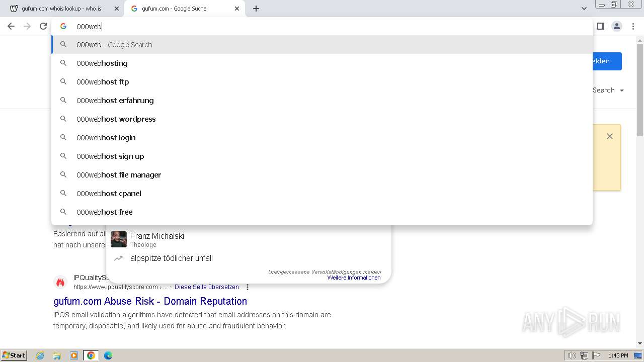
Task: Open Unangemessene Vervollständigungen melden link
Action: [x=325, y=272]
